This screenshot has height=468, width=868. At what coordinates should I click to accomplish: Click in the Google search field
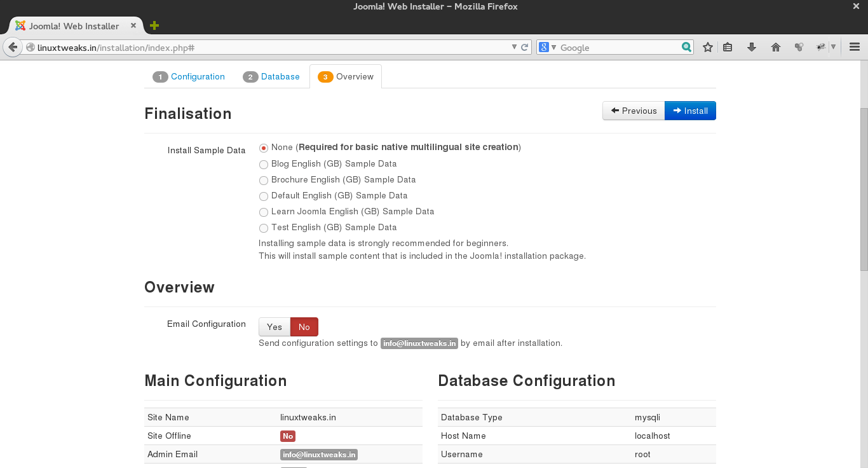pos(619,48)
